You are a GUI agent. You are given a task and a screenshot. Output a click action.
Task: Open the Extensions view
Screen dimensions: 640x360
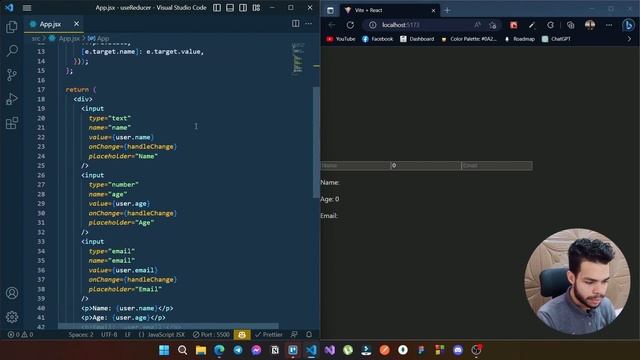click(x=12, y=123)
